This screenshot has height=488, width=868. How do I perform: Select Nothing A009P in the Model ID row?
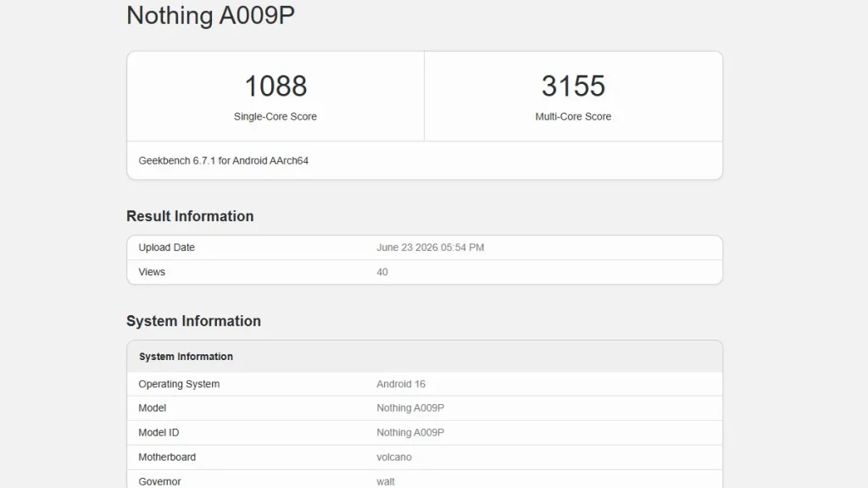pyautogui.click(x=410, y=433)
